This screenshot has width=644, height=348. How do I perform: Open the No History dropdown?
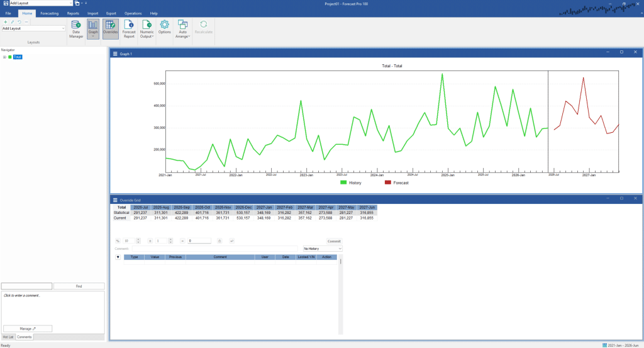(x=323, y=249)
